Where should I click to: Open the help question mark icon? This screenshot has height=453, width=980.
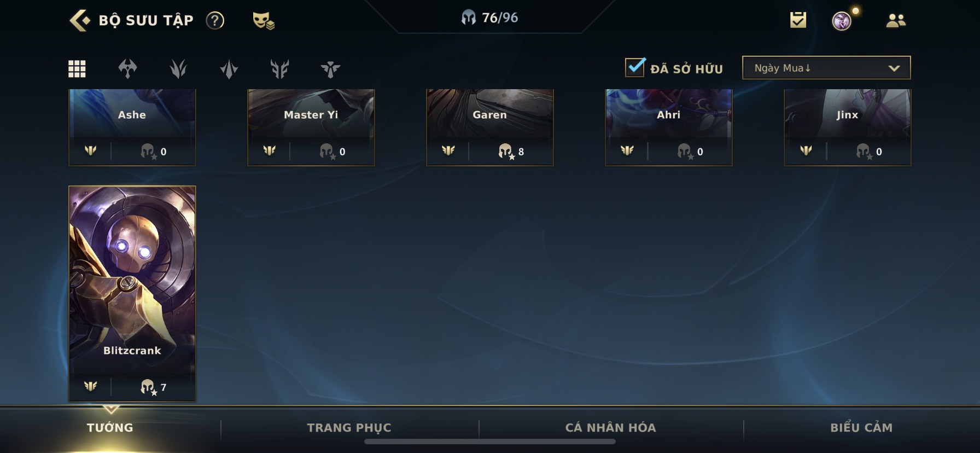point(215,21)
